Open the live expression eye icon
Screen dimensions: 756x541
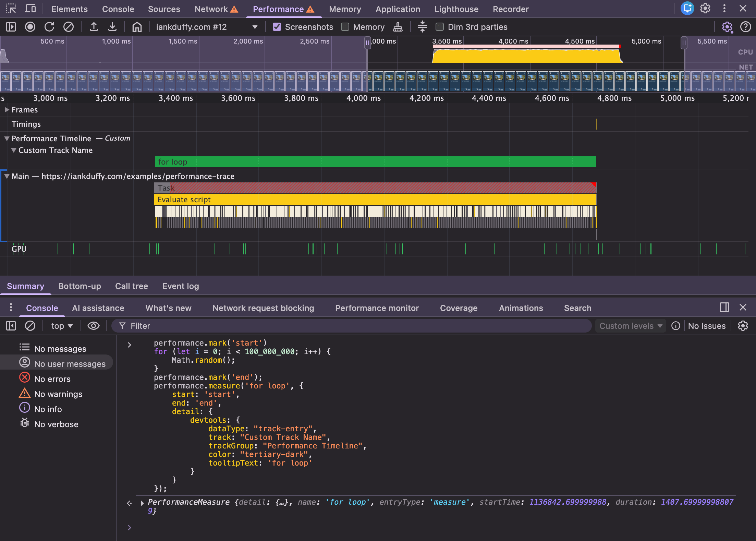[x=93, y=326]
